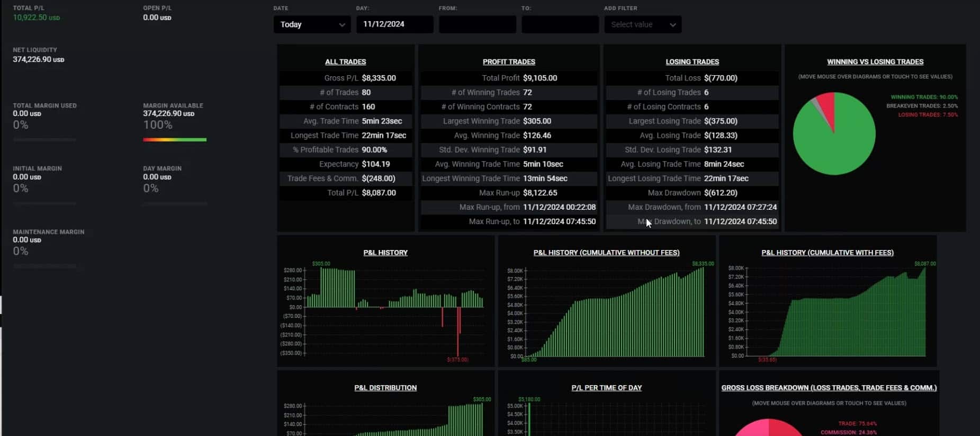Click the 'Max Run-up, from' timestamp 00:22:08
The image size is (980, 436).
pyautogui.click(x=560, y=207)
